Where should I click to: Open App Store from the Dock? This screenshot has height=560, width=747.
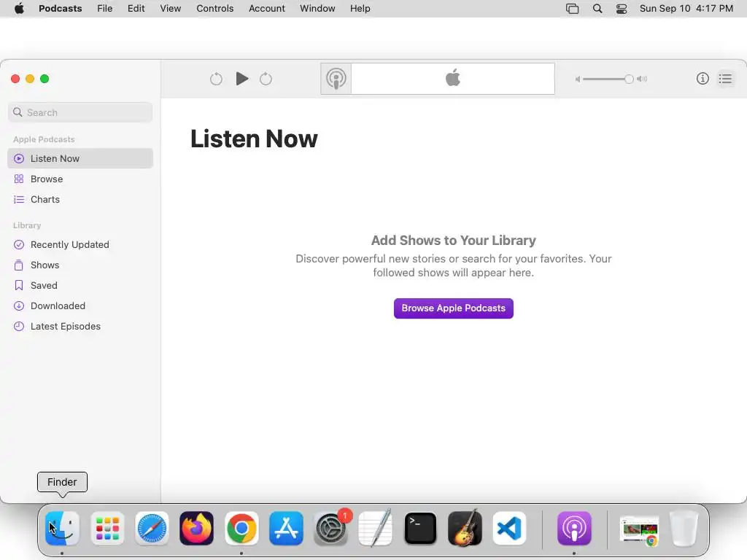(286, 529)
